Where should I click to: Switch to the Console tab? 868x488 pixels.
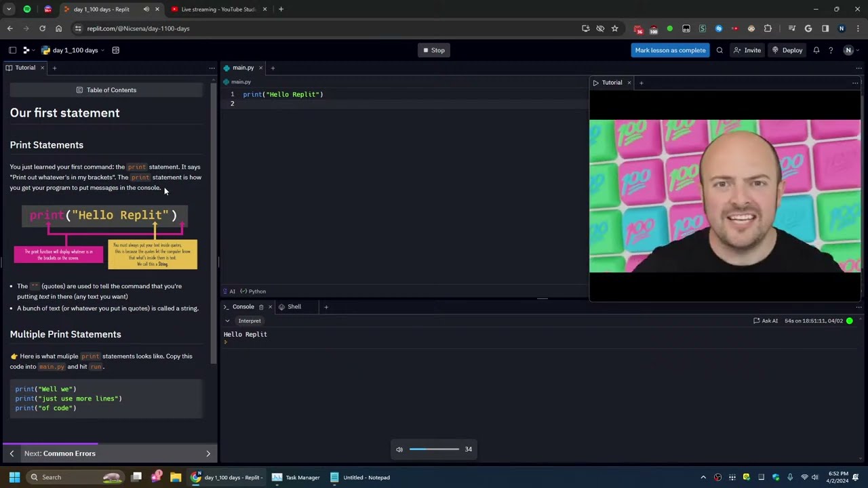point(239,307)
